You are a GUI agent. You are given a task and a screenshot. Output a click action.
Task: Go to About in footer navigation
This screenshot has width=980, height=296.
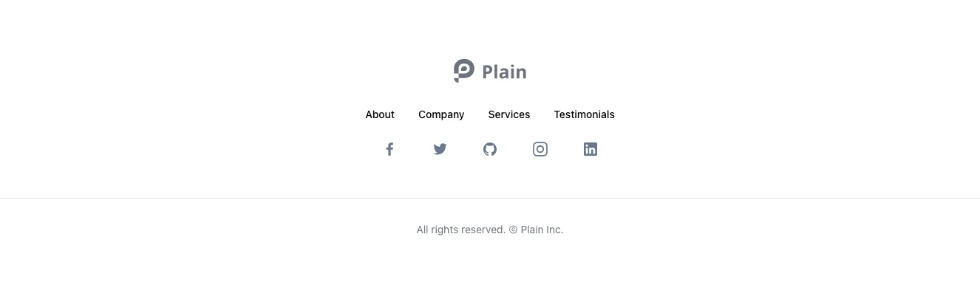tap(380, 114)
